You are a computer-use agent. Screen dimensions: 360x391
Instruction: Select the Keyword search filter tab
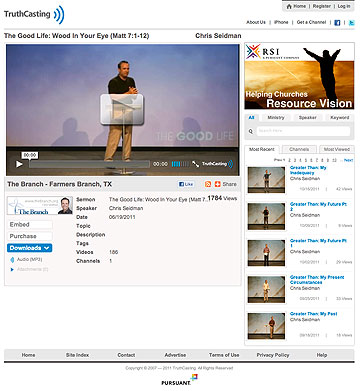pos(339,118)
